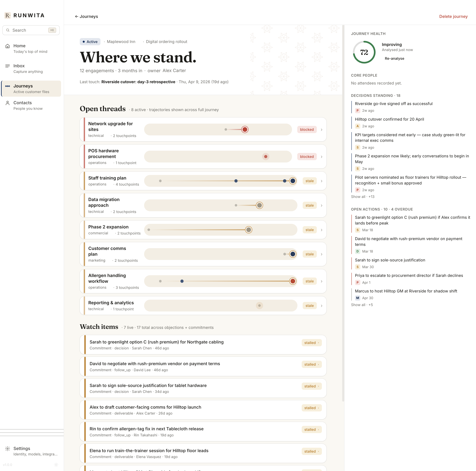Open Staff training plan via its chevron
The height and width of the screenshot is (471, 476).
322,181
